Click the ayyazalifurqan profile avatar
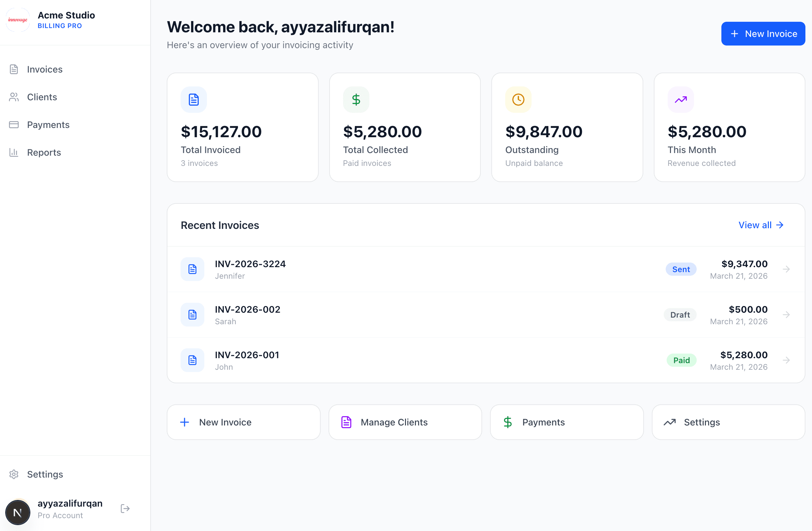 click(18, 512)
